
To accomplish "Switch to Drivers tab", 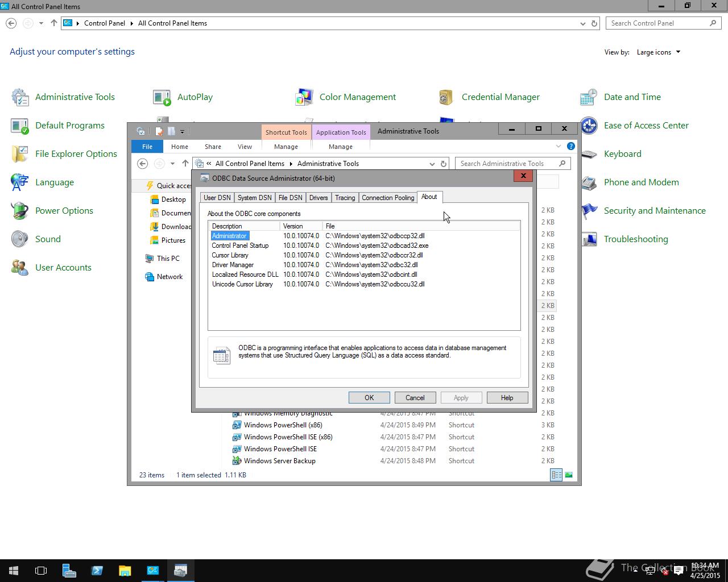I will click(x=318, y=198).
